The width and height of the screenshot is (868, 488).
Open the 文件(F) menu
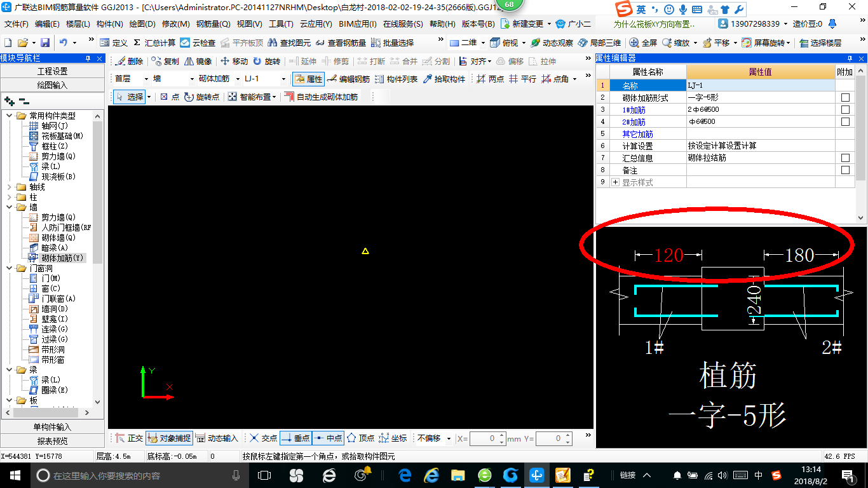(17, 24)
